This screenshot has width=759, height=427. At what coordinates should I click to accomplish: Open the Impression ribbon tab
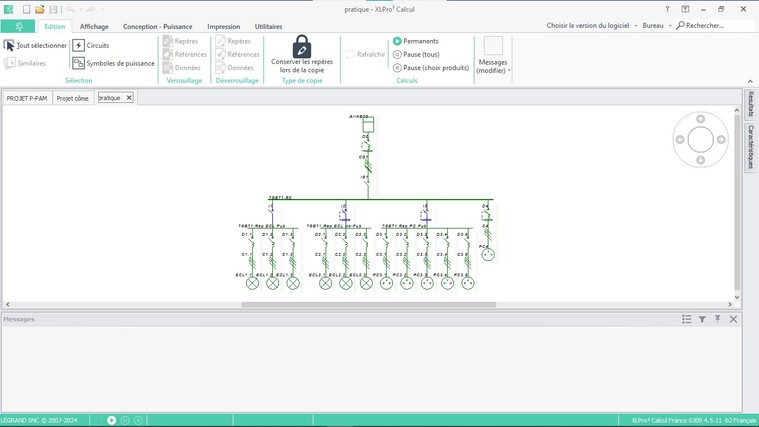click(223, 26)
